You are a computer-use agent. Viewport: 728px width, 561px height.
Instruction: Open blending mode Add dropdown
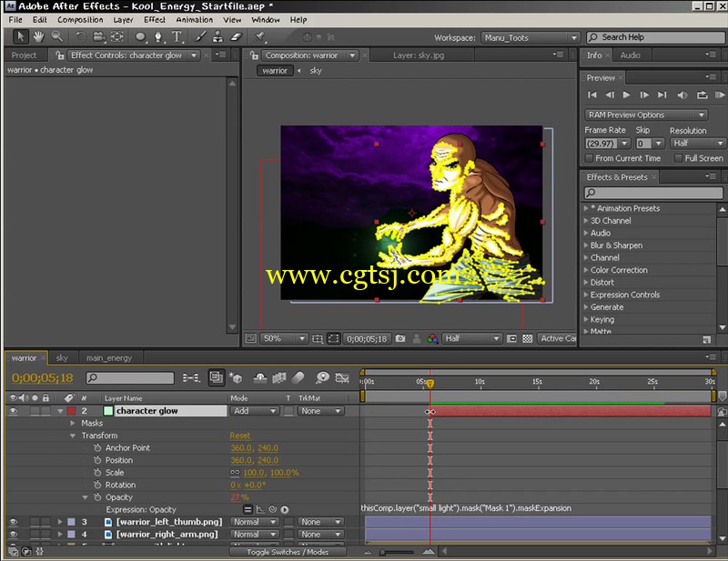255,411
